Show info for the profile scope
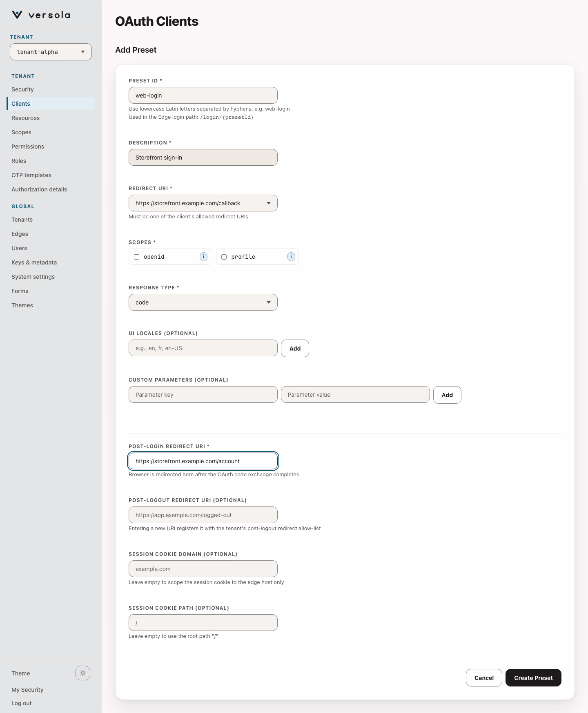 click(x=291, y=257)
